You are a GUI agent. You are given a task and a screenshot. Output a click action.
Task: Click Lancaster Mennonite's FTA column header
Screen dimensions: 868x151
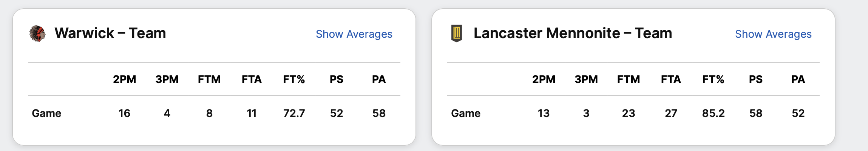click(x=671, y=79)
